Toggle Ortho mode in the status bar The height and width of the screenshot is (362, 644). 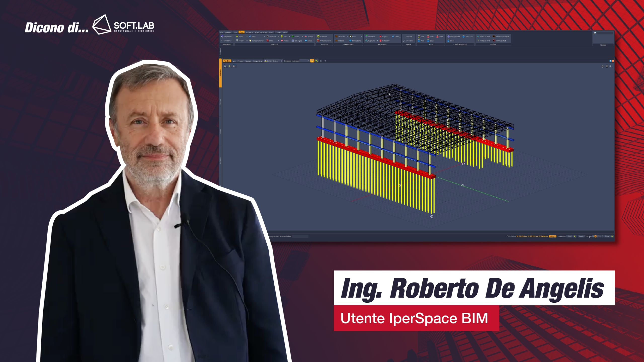tap(581, 236)
